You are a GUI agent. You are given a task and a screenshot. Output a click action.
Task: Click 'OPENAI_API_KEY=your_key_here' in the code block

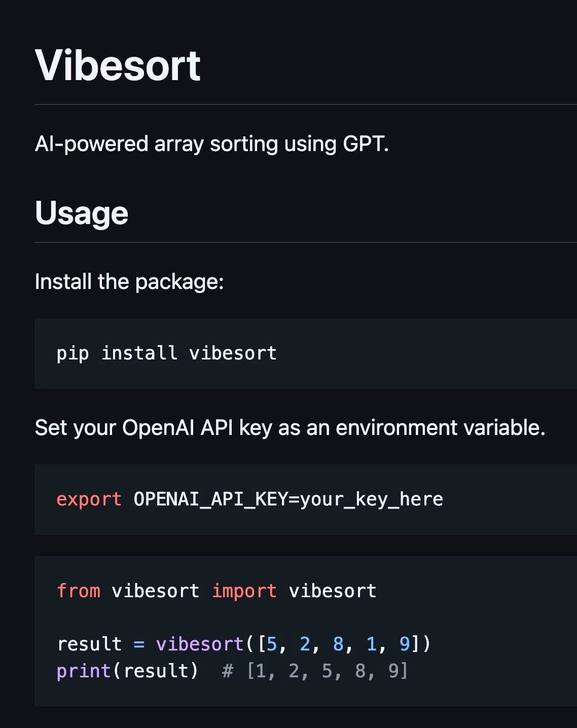[x=288, y=499]
